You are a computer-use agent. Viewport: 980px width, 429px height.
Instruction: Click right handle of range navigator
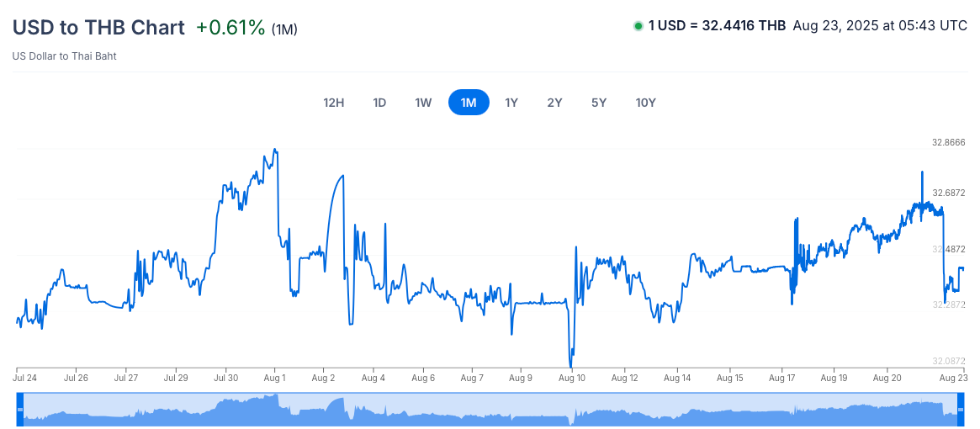(x=964, y=409)
